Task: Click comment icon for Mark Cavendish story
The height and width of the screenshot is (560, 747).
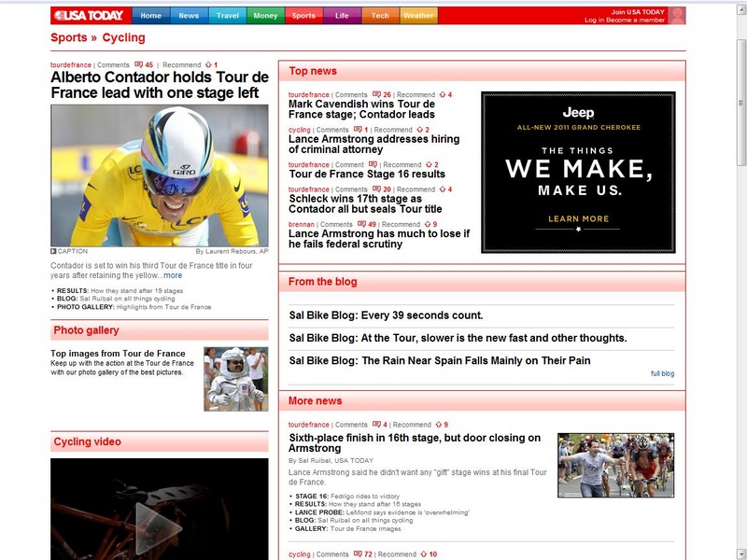Action: pos(376,95)
